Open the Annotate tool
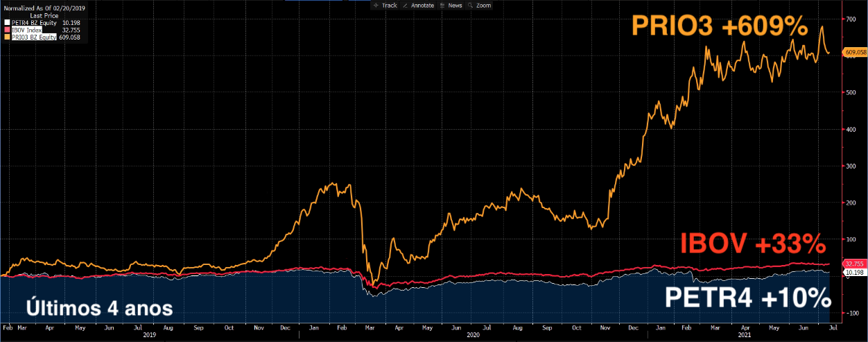The image size is (868, 342). (418, 5)
